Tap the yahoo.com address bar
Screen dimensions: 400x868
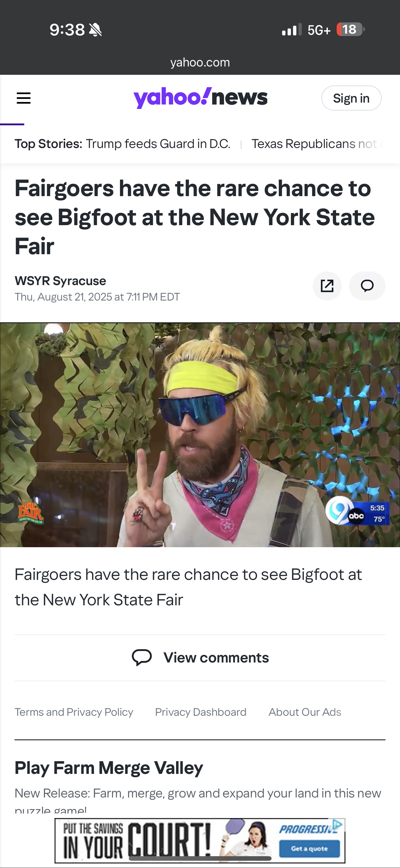pyautogui.click(x=200, y=62)
